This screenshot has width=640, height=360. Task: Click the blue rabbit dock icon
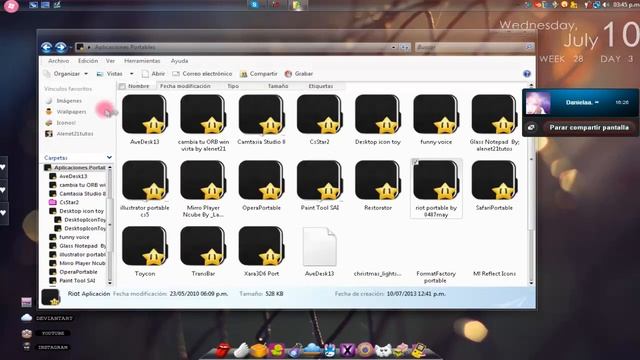pos(330,351)
